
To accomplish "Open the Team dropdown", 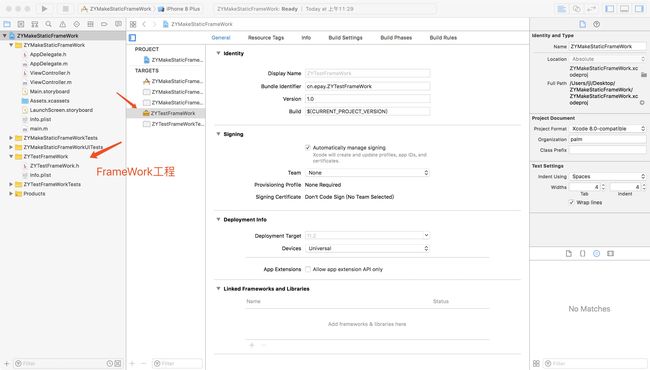I will pyautogui.click(x=367, y=173).
